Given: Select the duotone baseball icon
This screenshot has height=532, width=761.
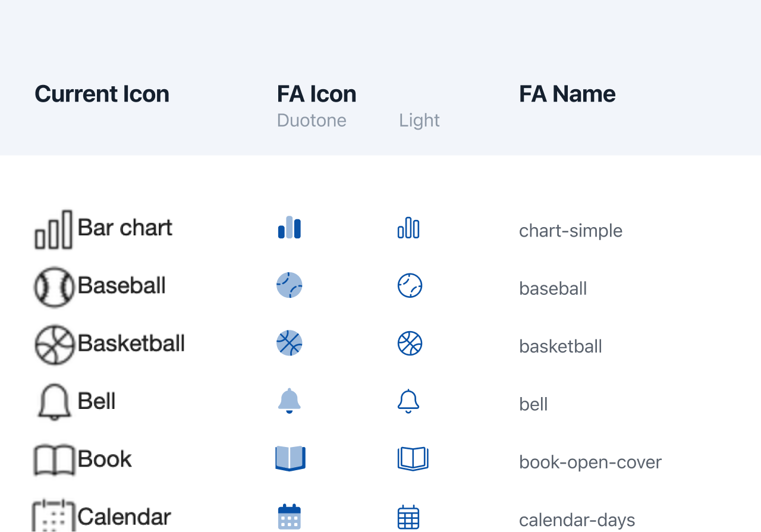Looking at the screenshot, I should 290,285.
